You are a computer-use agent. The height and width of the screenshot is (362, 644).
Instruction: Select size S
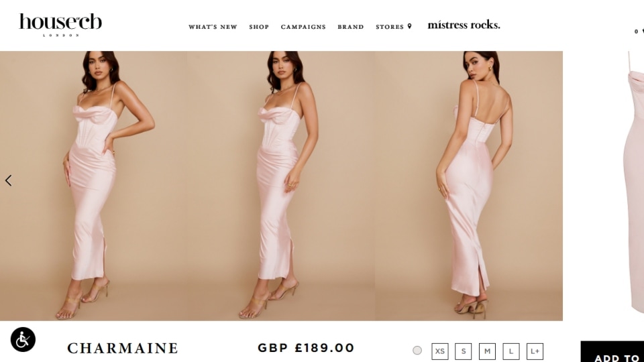[x=464, y=351]
